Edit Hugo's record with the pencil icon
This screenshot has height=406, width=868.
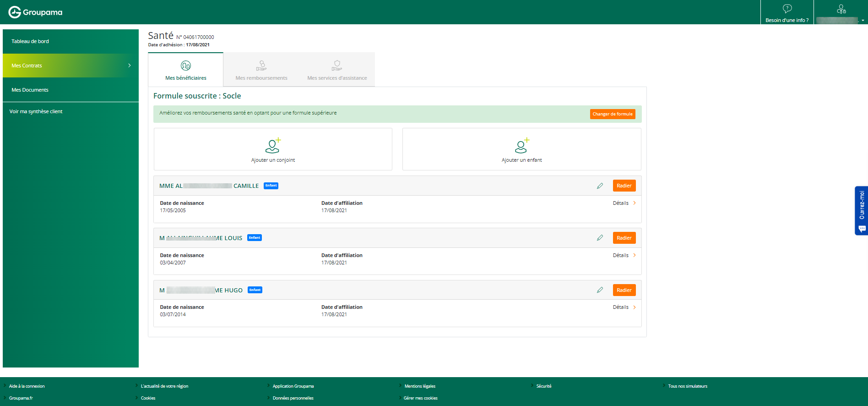tap(600, 290)
